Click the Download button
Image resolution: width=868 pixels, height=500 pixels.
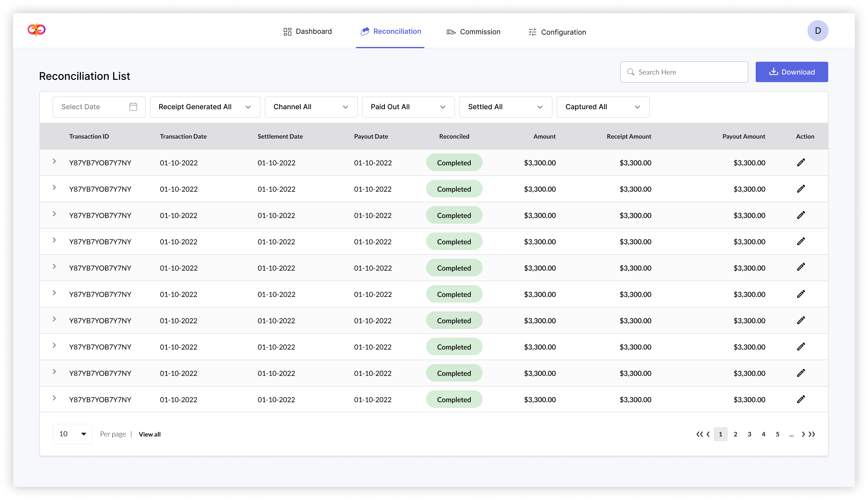[792, 72]
